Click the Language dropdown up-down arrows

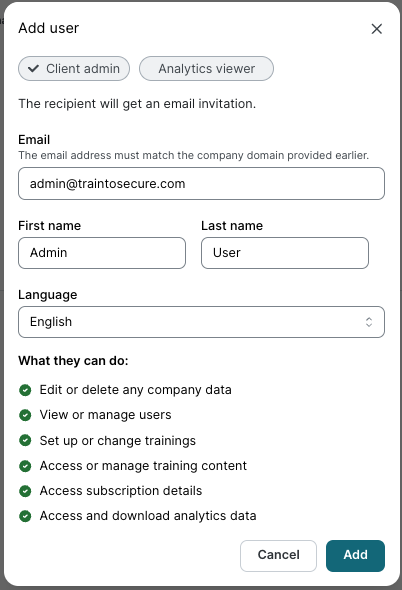coord(369,322)
